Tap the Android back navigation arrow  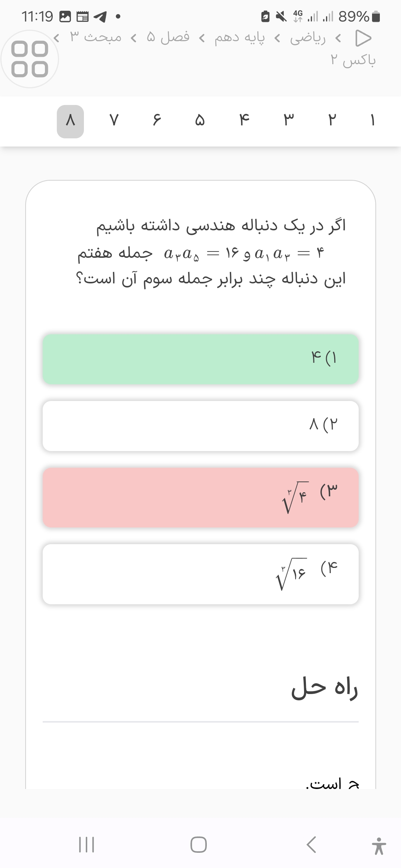[x=311, y=845]
